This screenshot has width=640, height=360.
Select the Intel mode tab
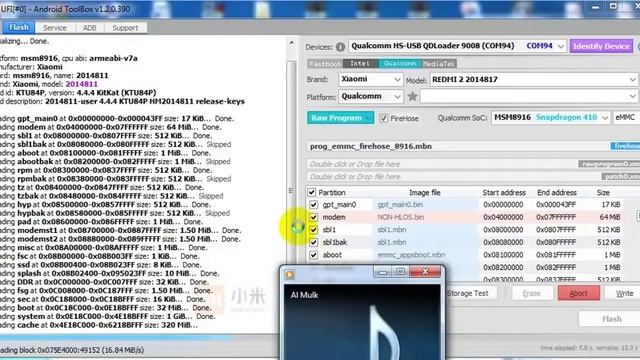click(360, 64)
